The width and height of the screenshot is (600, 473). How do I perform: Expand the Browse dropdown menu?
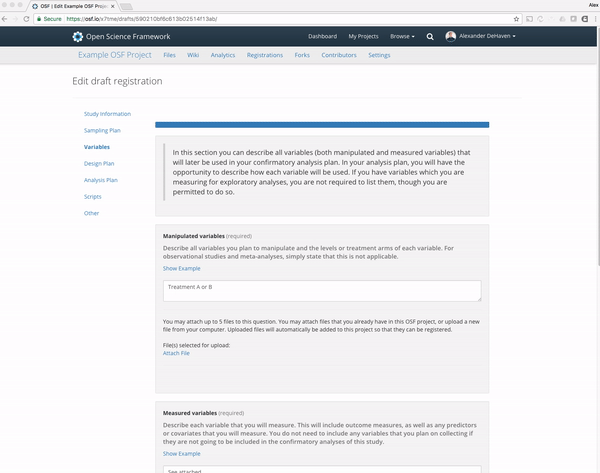pos(402,36)
